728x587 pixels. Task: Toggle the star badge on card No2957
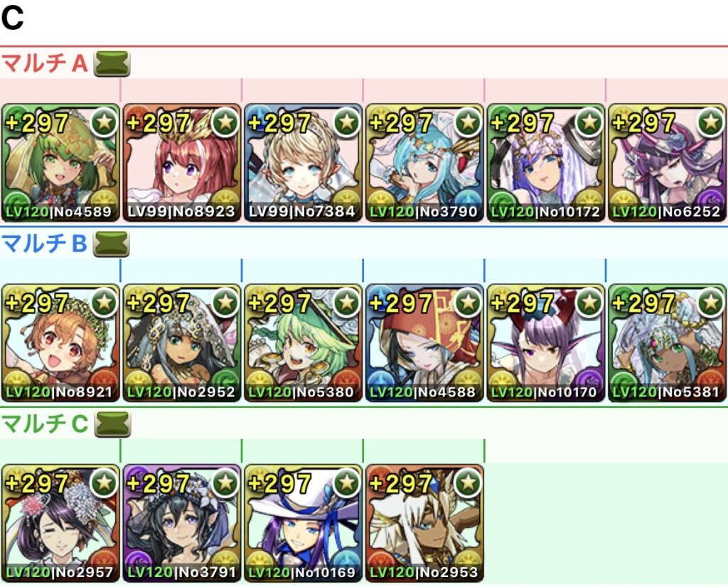tap(104, 483)
